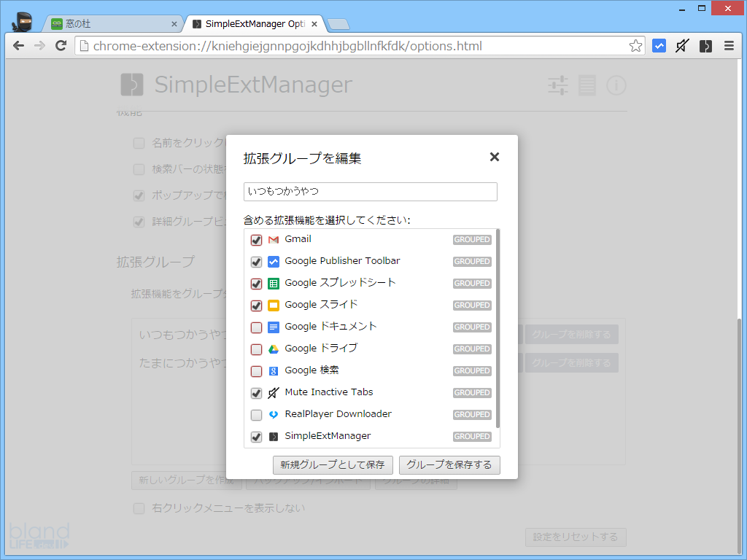Viewport: 747px width, 560px height.
Task: Click the Gmail envelope icon
Action: point(274,239)
